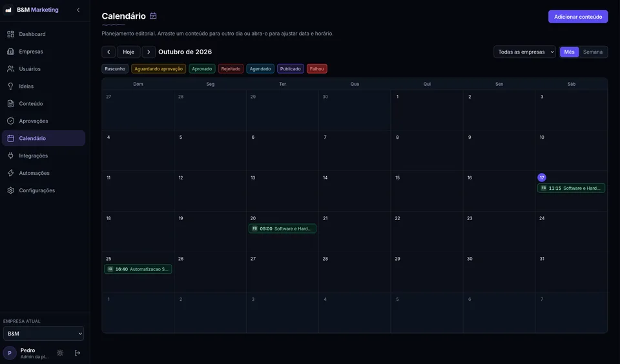Click the Agendado blue legend chip
This screenshot has height=364, width=620.
tap(260, 69)
